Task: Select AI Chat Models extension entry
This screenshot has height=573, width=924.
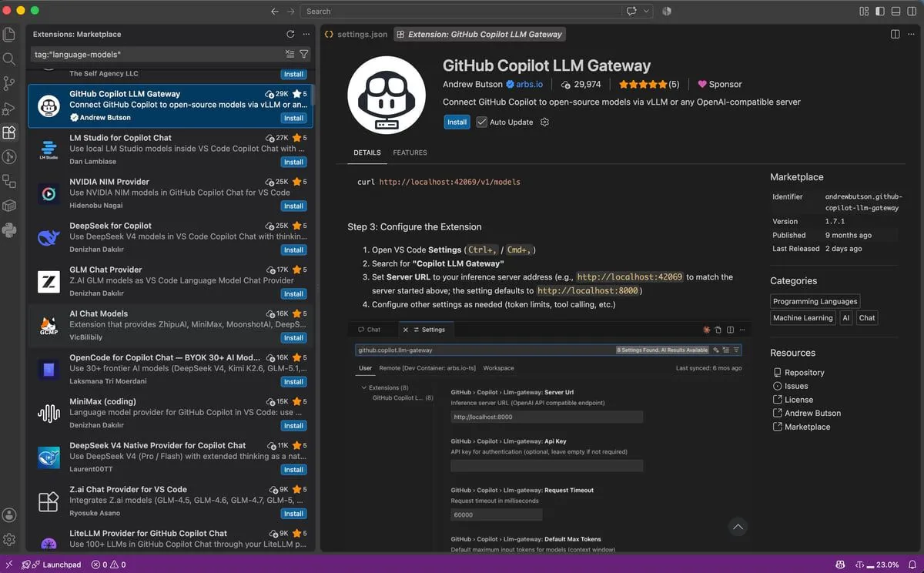Action: (170, 325)
